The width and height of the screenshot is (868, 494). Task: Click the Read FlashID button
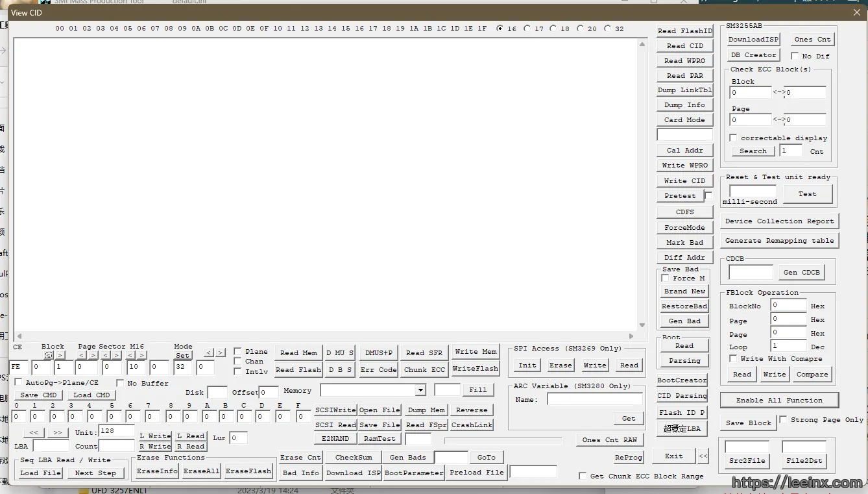(x=684, y=31)
